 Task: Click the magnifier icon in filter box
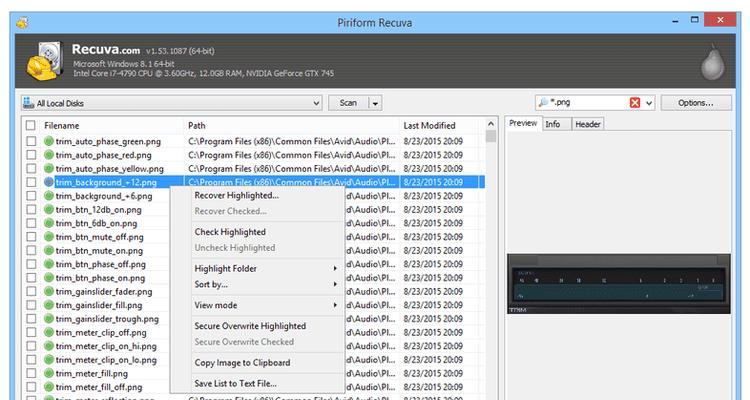click(x=543, y=102)
